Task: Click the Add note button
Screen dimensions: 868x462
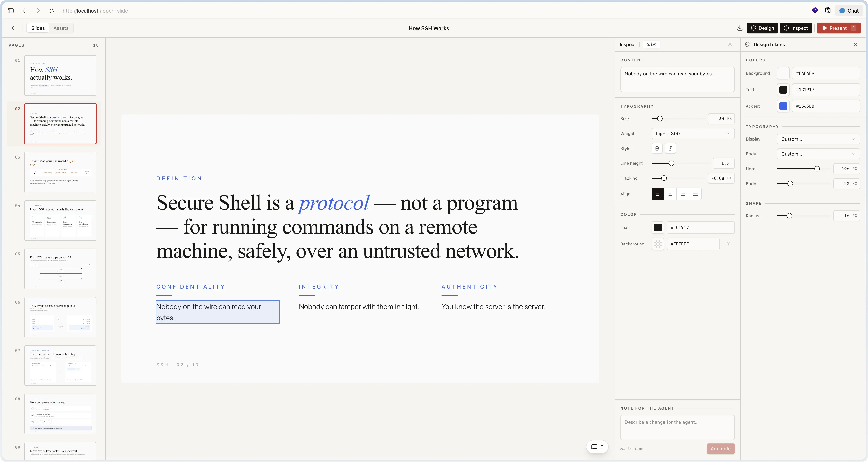Action: coord(720,449)
